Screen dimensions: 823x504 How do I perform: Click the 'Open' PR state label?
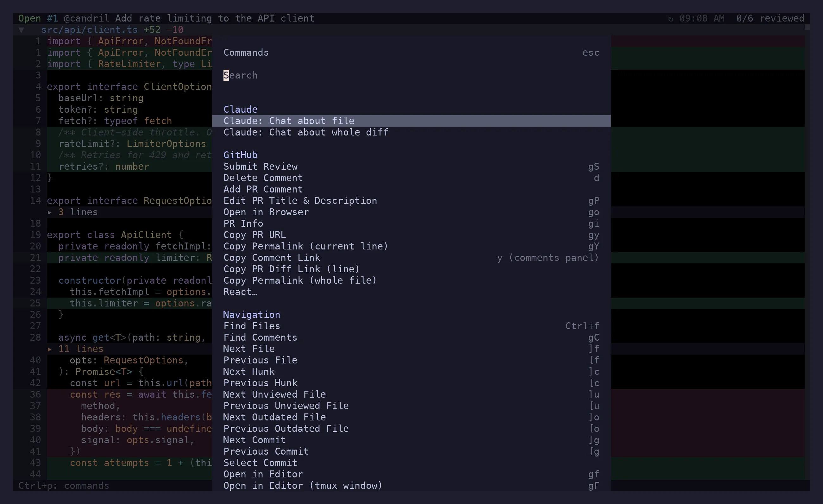click(30, 18)
